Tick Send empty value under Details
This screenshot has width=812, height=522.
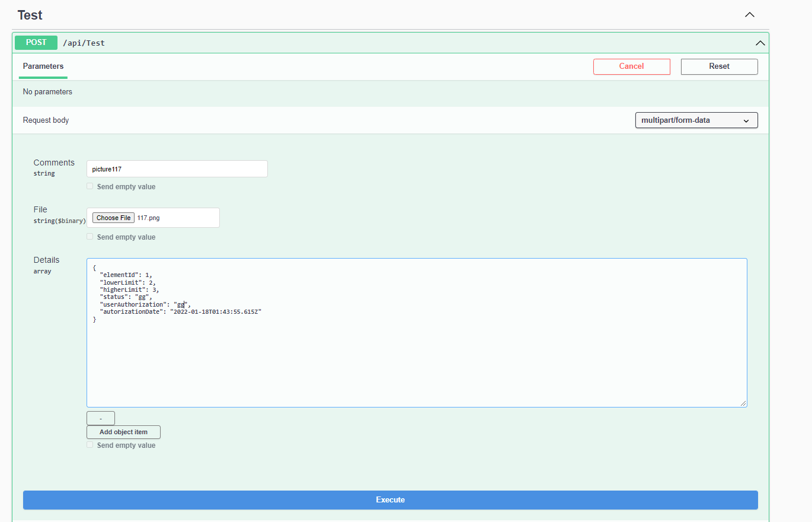pos(90,445)
